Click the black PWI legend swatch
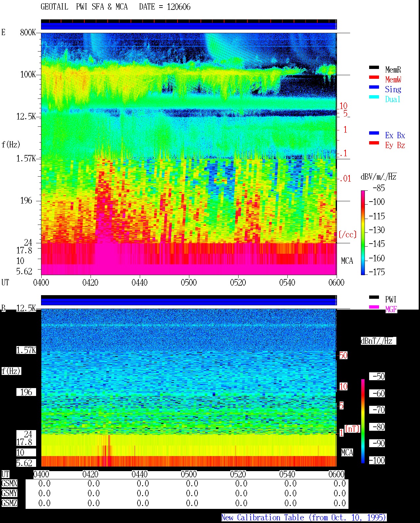 coord(374,297)
